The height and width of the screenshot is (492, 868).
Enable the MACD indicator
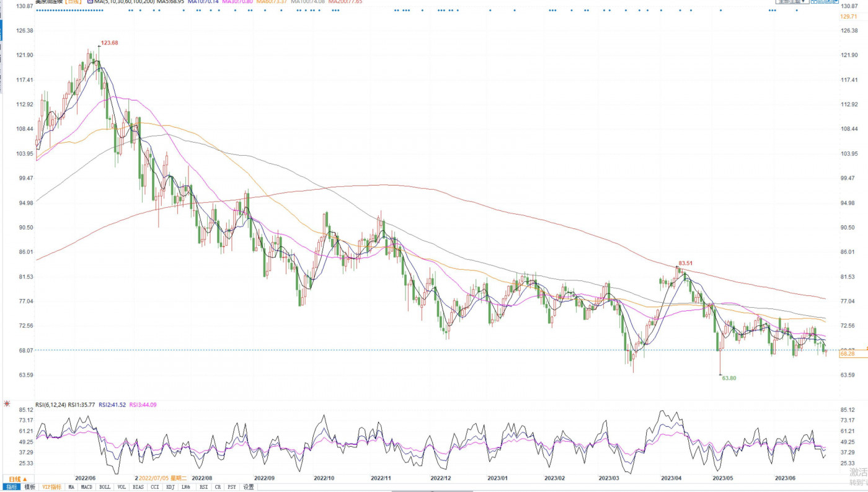[x=86, y=487]
